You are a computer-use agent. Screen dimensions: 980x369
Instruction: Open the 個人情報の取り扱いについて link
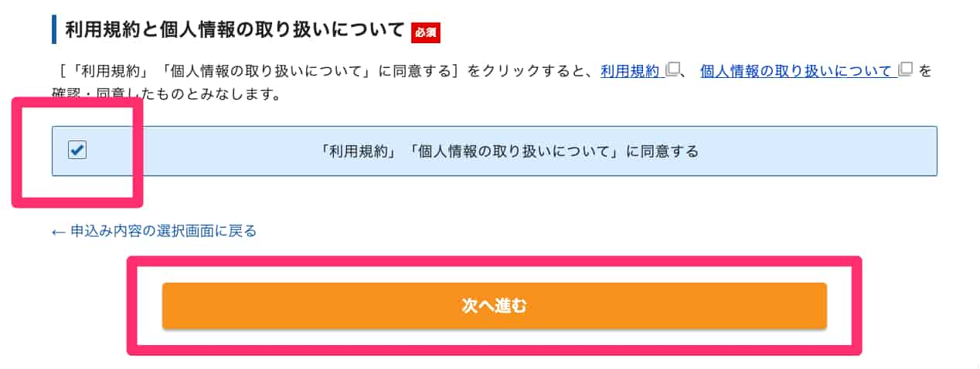coord(796,71)
